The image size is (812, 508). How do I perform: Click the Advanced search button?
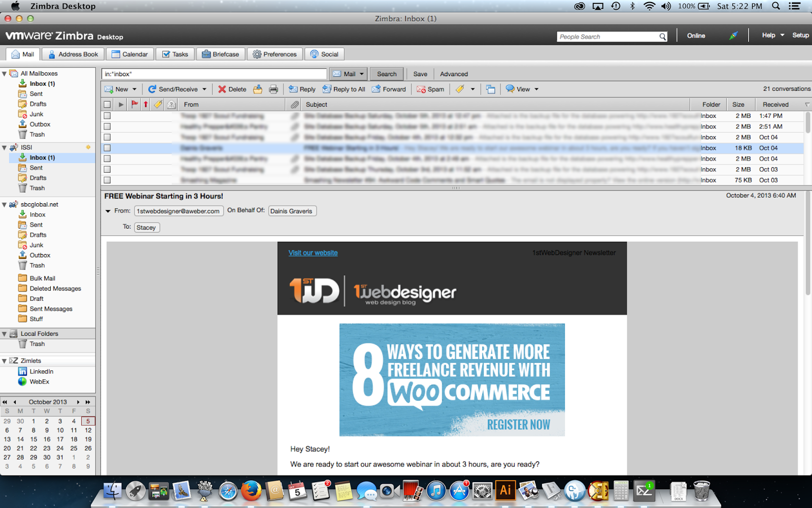454,74
